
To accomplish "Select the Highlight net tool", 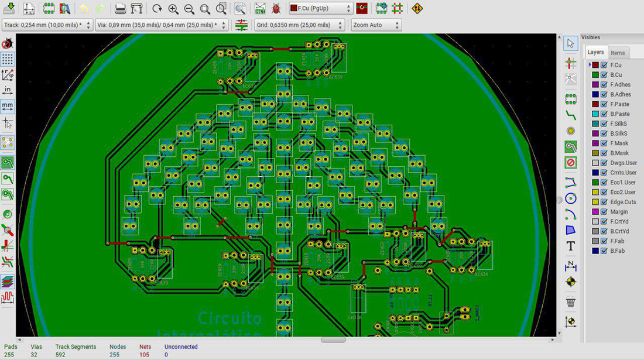I will point(570,63).
